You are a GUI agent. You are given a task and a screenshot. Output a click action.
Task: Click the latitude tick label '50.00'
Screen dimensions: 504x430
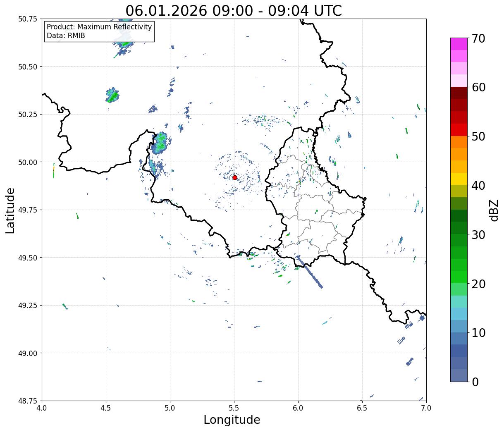[27, 162]
